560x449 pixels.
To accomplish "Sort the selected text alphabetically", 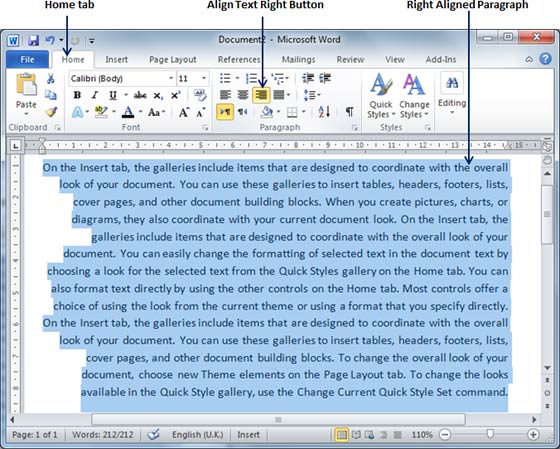I will (324, 112).
